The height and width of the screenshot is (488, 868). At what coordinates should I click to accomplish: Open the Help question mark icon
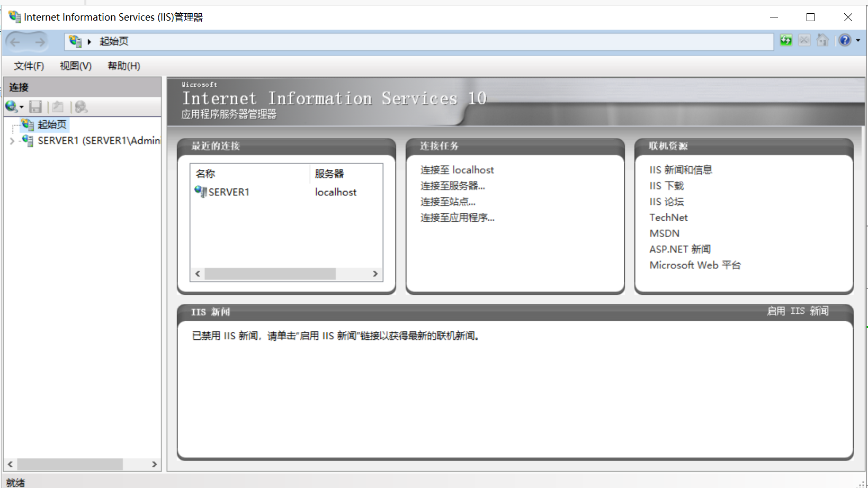(x=845, y=40)
